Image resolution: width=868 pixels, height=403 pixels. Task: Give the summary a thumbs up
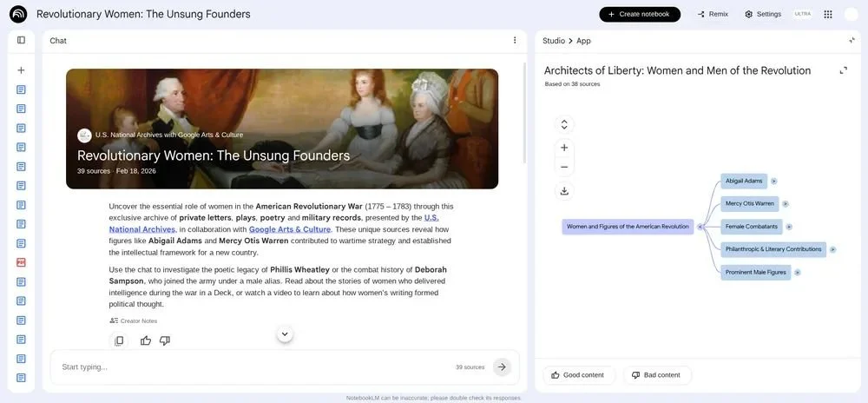146,341
